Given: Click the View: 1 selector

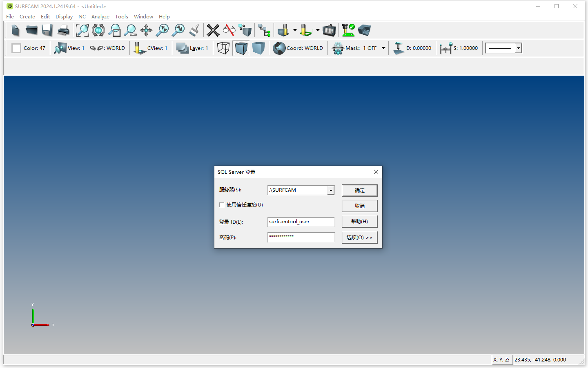Looking at the screenshot, I should tap(69, 48).
